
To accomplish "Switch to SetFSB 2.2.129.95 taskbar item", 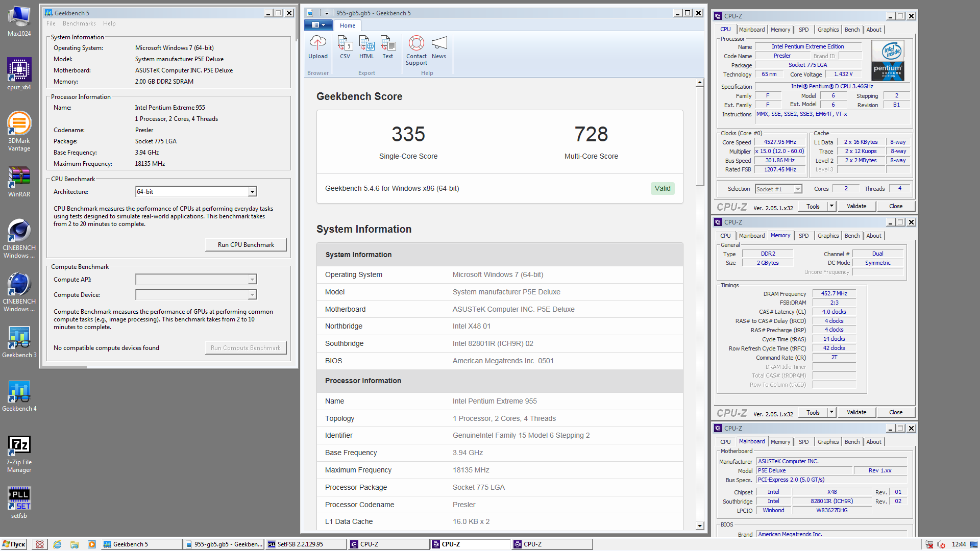I will tap(306, 544).
